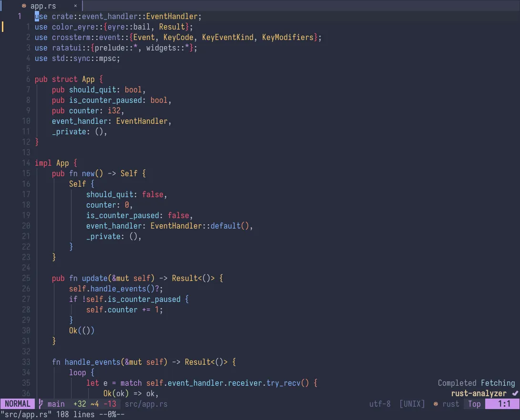Click the opening brace of impl App
520x420 pixels.
pos(75,163)
